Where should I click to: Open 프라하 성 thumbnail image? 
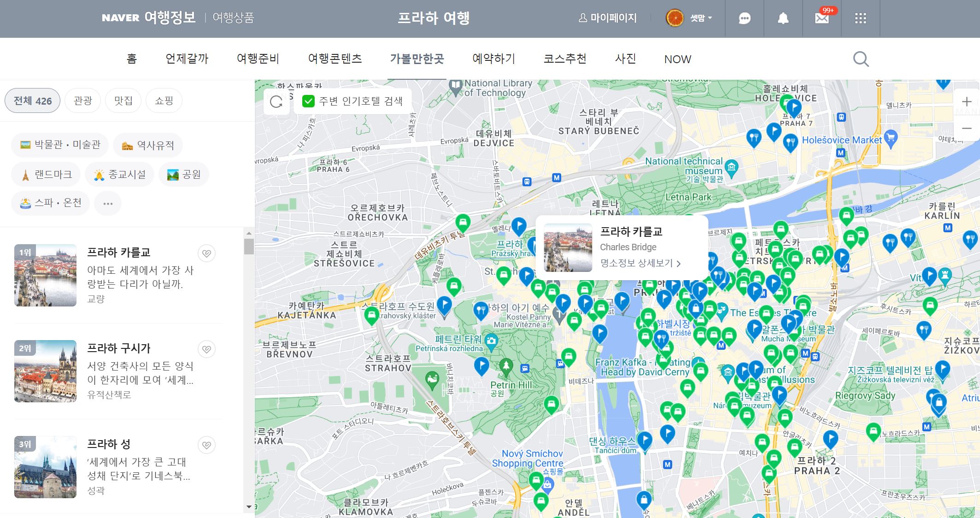(45, 467)
